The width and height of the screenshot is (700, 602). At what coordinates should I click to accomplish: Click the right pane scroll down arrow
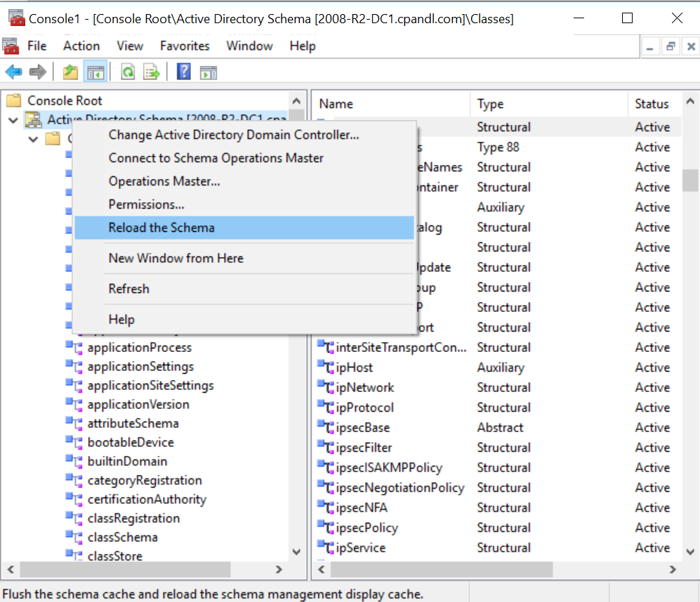(x=690, y=552)
